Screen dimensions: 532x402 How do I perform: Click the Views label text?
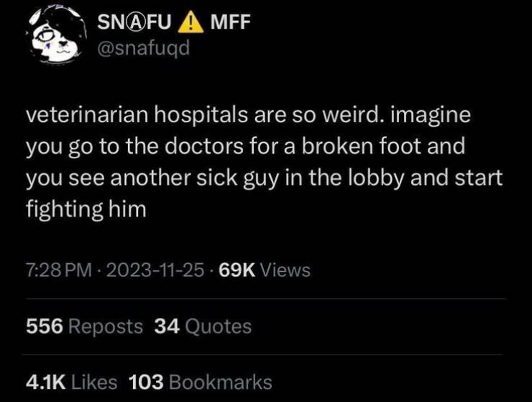[x=285, y=270]
